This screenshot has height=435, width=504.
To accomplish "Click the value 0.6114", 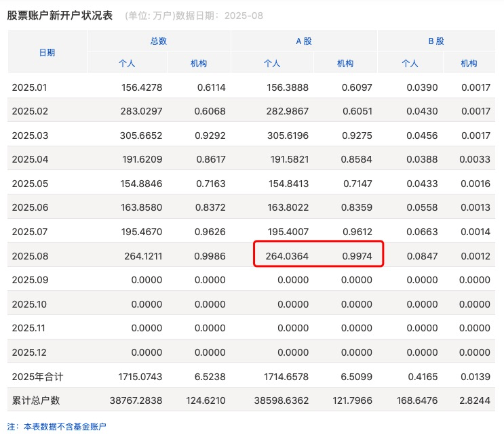I will [212, 87].
